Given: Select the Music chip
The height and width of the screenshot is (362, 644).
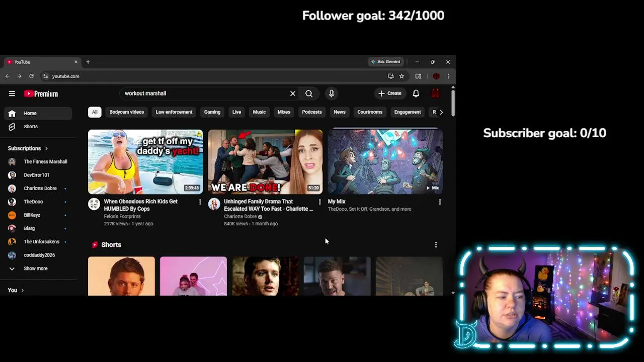Looking at the screenshot, I should 259,112.
